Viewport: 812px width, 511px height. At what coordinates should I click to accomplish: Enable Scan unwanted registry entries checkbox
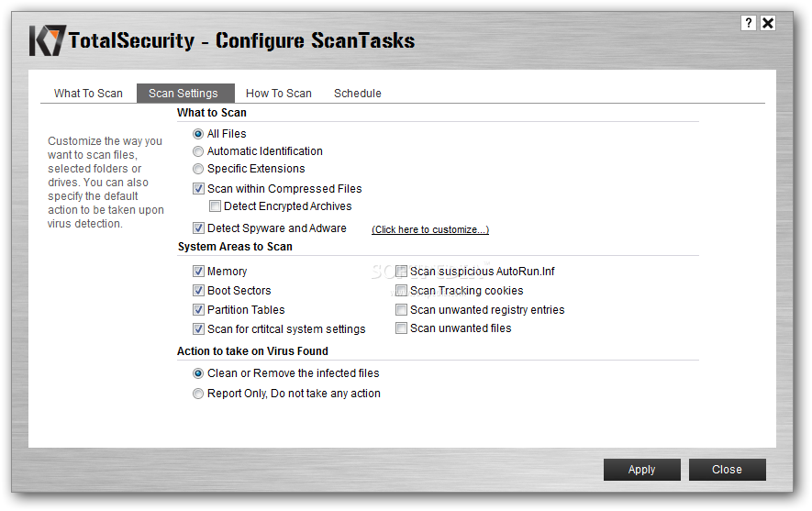[x=401, y=309]
